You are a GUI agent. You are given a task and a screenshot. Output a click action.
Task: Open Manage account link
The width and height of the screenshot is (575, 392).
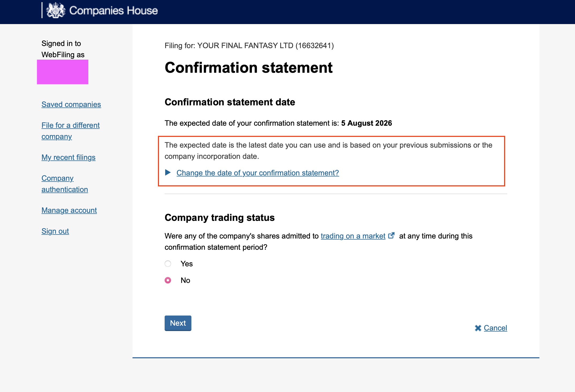tap(69, 210)
